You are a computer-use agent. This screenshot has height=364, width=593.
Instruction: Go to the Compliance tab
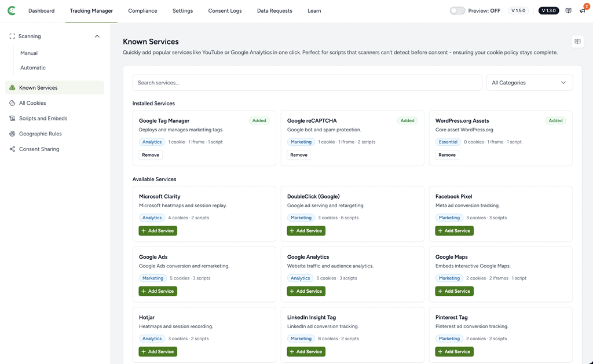(x=142, y=10)
